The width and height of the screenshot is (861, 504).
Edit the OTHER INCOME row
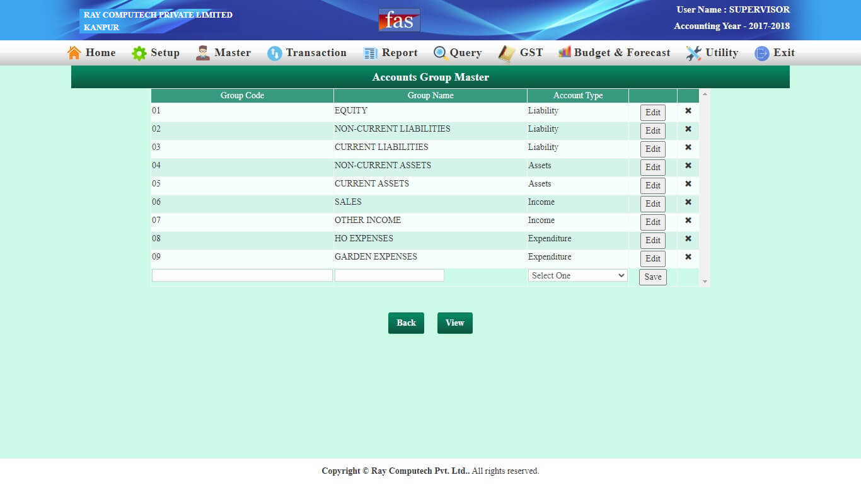click(653, 222)
